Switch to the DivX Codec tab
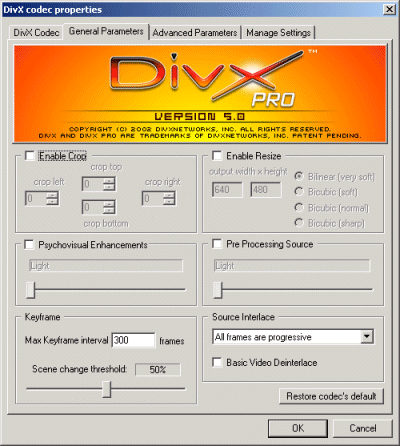This screenshot has width=400, height=446. [36, 33]
